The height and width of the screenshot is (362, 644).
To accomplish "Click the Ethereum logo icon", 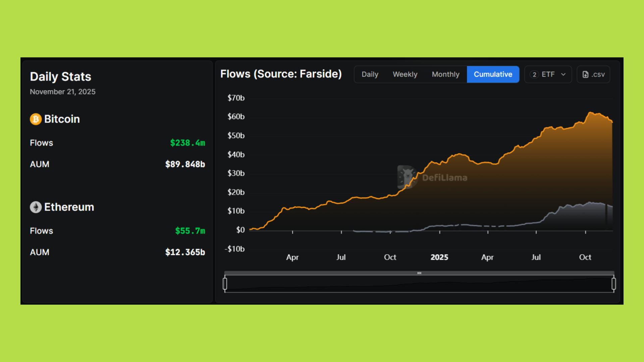I will tap(36, 207).
